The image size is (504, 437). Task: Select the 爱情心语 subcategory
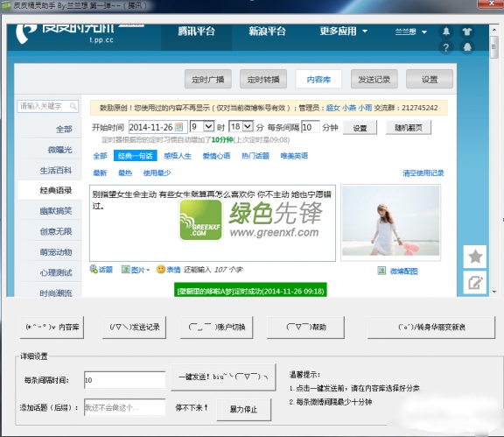(216, 156)
